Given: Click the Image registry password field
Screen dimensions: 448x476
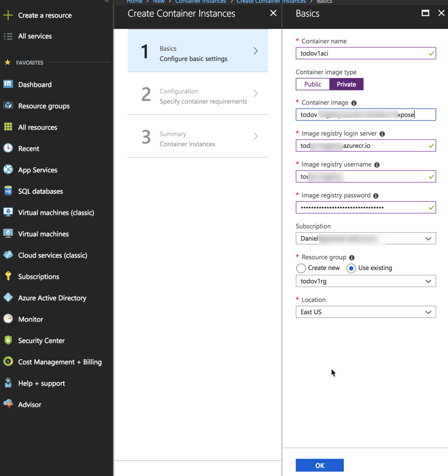Looking at the screenshot, I should [x=366, y=208].
